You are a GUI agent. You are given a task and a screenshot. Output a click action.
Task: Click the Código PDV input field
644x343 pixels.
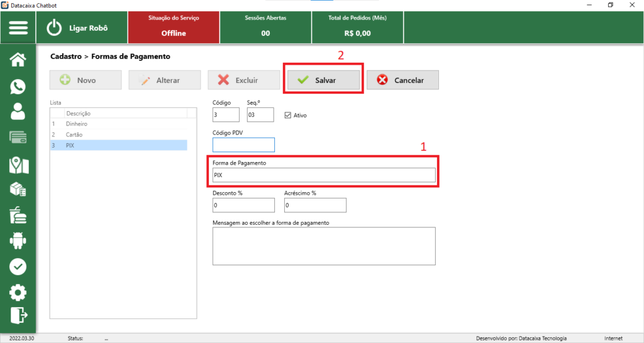coord(243,145)
